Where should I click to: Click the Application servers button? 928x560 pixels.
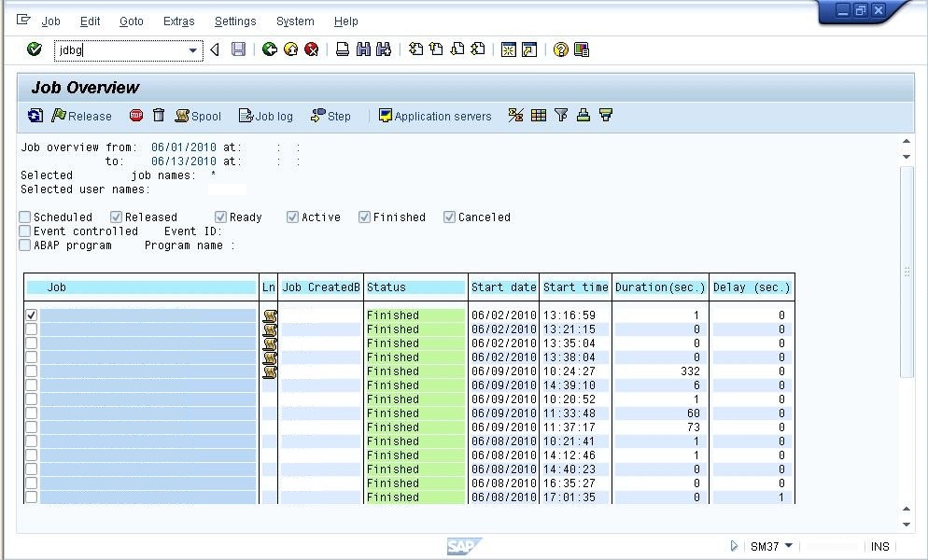pyautogui.click(x=435, y=116)
